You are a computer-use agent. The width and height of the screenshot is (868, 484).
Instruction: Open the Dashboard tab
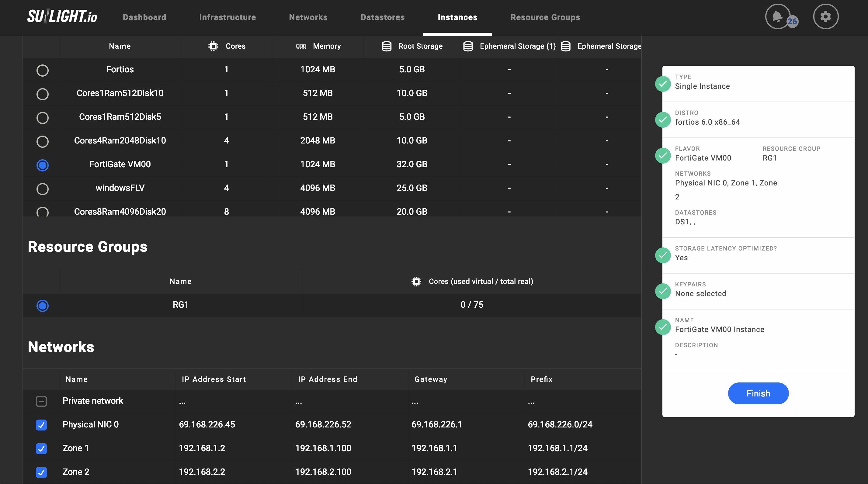144,17
